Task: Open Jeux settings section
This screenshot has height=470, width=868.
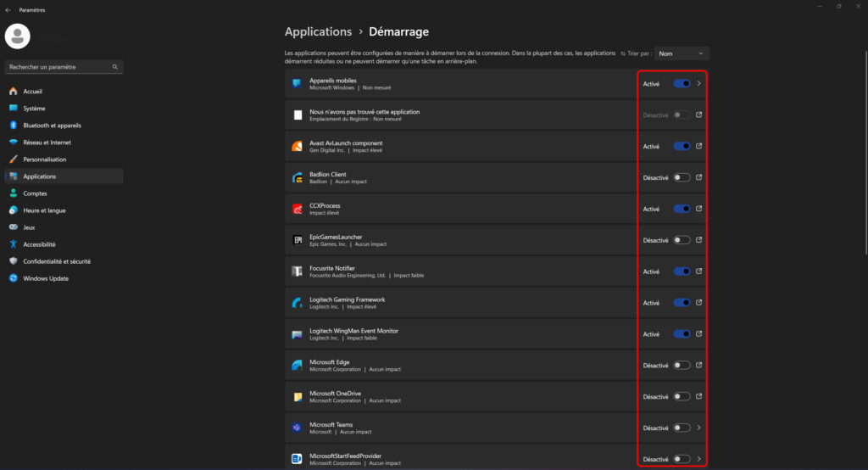Action: (64, 227)
